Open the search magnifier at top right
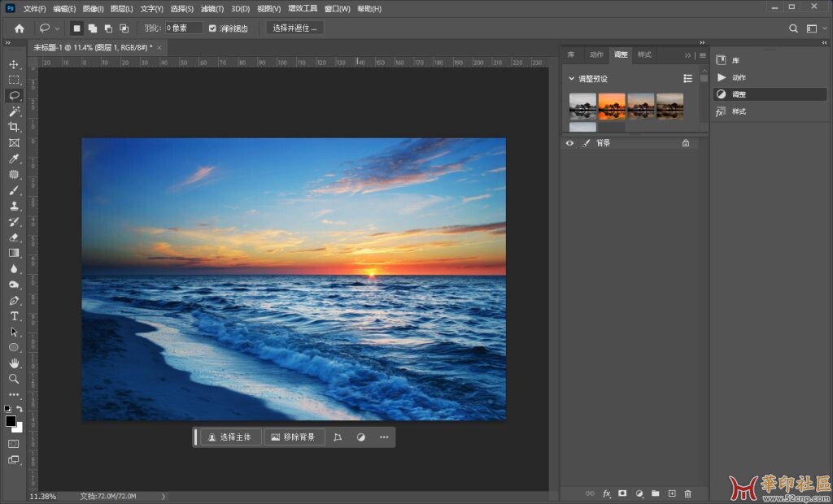Image resolution: width=833 pixels, height=504 pixels. (793, 28)
